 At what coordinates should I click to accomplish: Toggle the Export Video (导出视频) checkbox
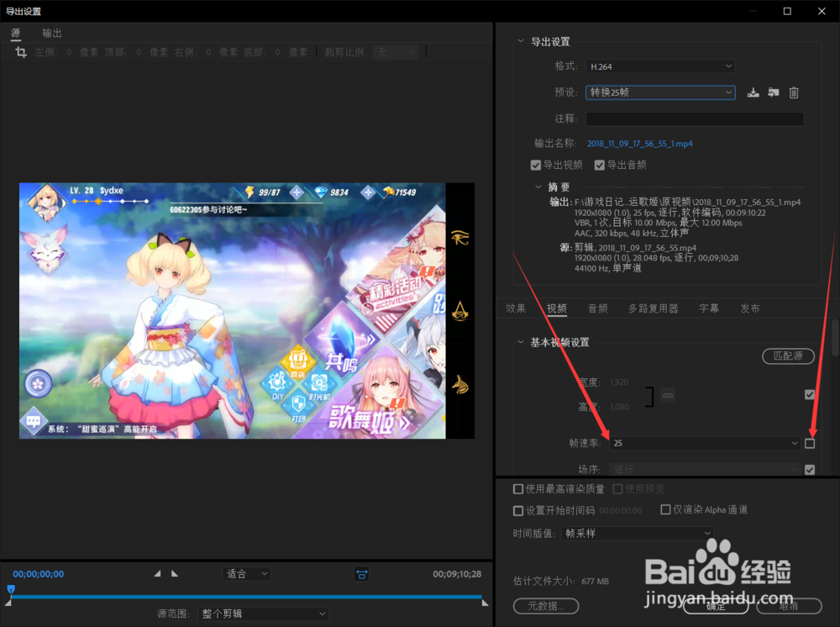(536, 165)
